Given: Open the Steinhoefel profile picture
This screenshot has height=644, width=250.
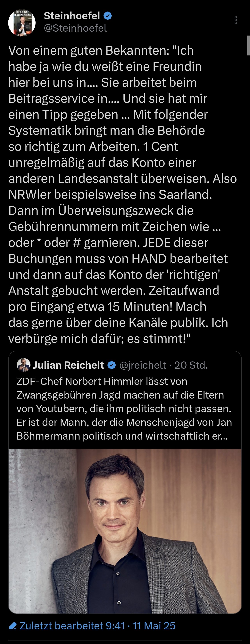Looking at the screenshot, I should [x=22, y=23].
